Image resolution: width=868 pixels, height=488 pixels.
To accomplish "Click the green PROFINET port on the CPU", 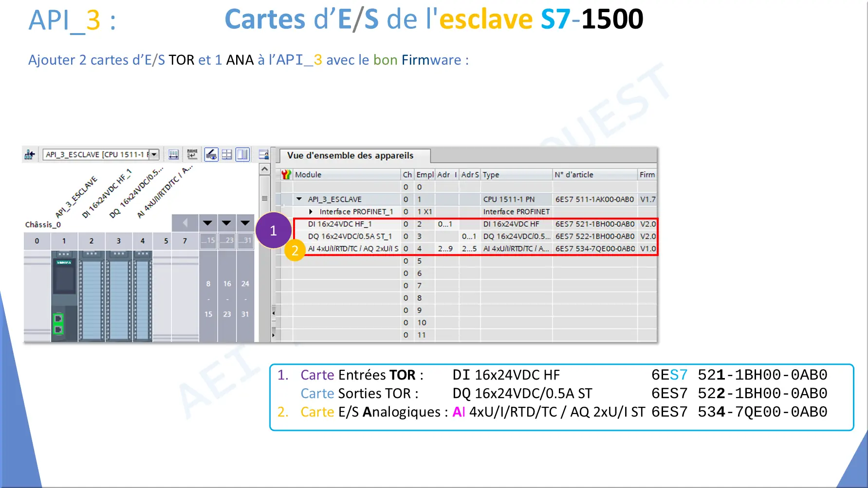I will [58, 325].
